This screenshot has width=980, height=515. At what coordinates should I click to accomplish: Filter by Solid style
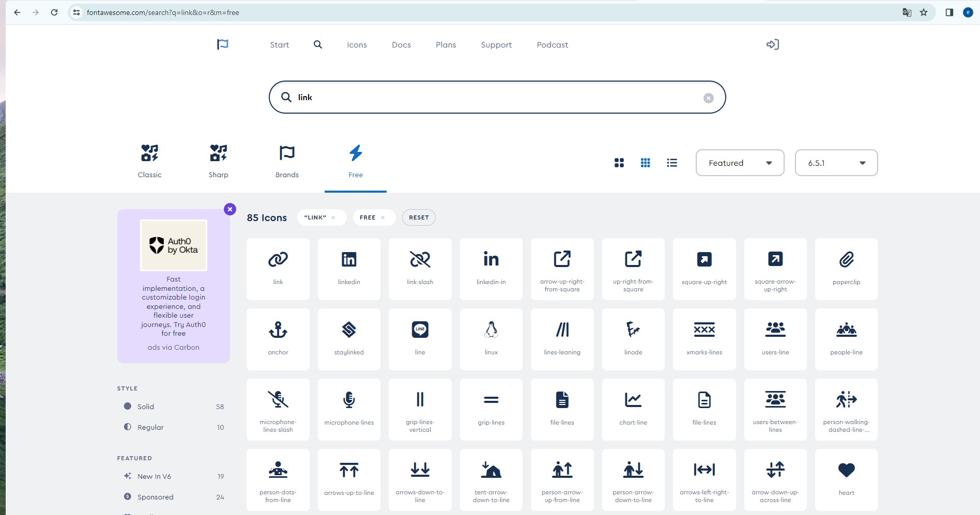pos(173,407)
